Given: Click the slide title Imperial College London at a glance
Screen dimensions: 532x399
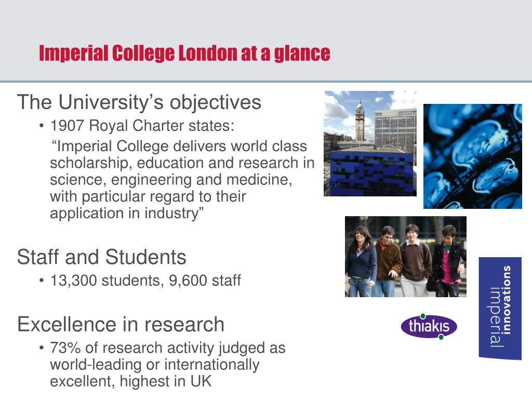Looking at the screenshot, I should (184, 54).
